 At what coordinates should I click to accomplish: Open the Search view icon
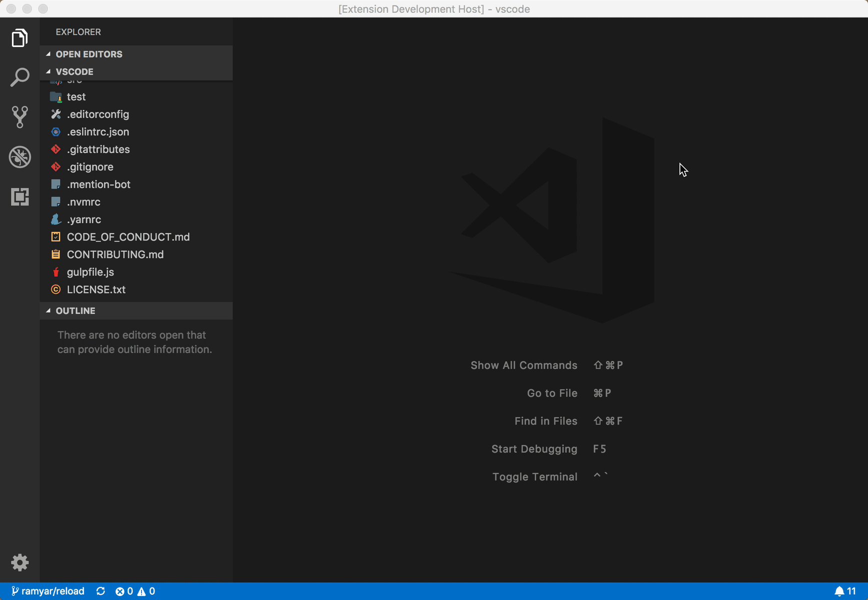20,77
